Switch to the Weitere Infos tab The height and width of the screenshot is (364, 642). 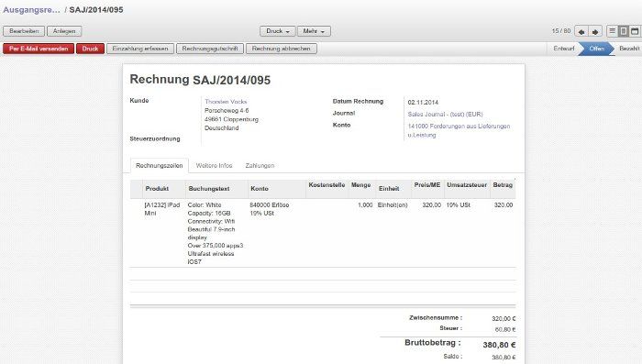click(x=214, y=165)
